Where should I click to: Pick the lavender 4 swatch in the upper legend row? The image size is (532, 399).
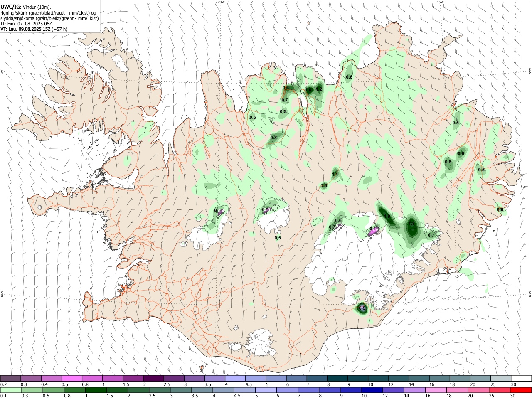point(235,378)
